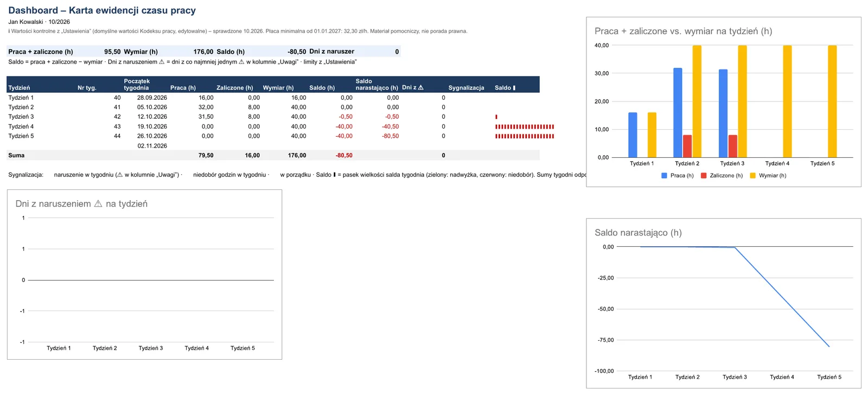Click the Sygnalizacja column header
This screenshot has height=395, width=868.
(466, 88)
